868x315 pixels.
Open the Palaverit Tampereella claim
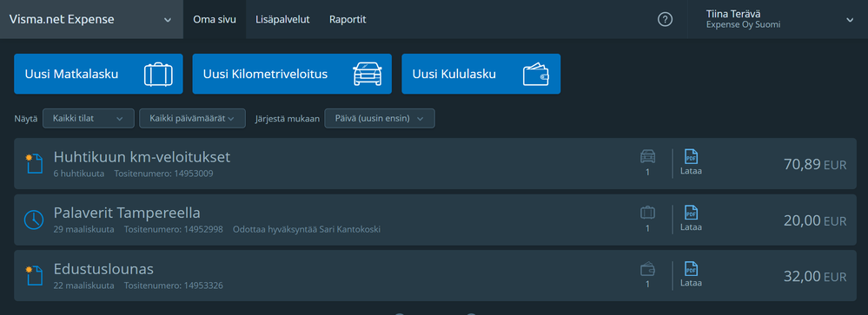pos(435,220)
